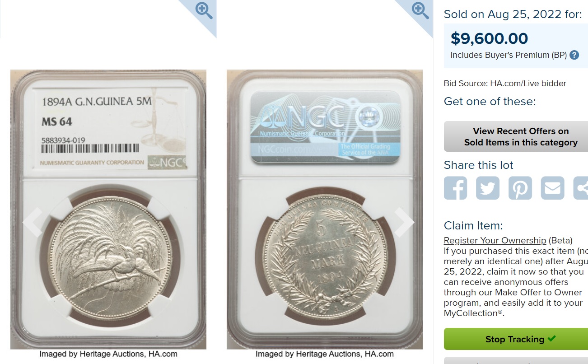
Task: Click the $9,600.00 sold price
Action: click(x=489, y=38)
